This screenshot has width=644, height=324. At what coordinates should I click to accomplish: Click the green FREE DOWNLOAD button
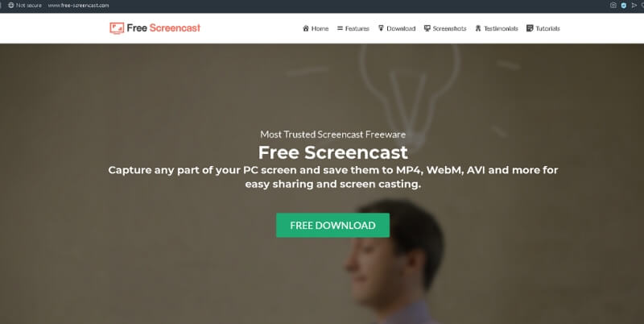coord(332,226)
